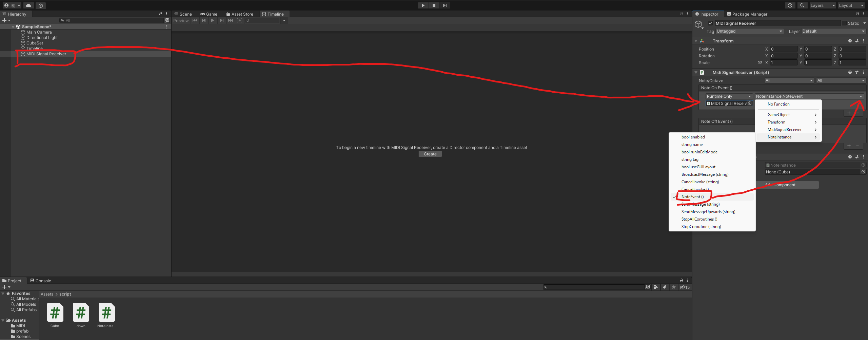868x340 pixels.
Task: Toggle the Inspector lock
Action: click(x=857, y=14)
